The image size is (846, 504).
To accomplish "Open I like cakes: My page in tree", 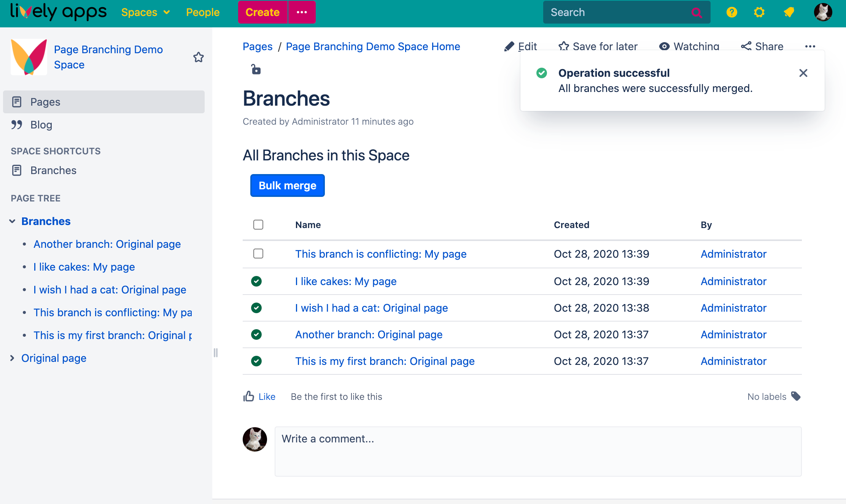I will pyautogui.click(x=84, y=267).
